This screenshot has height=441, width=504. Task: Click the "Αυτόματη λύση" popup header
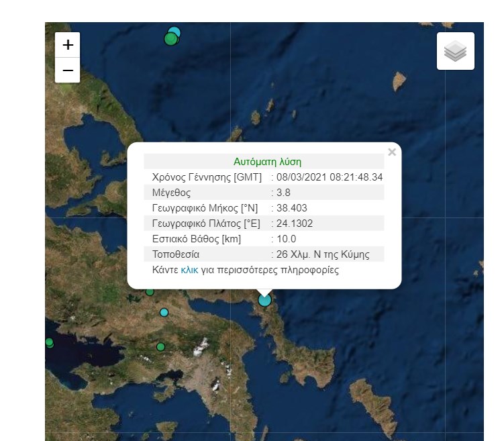[267, 162]
